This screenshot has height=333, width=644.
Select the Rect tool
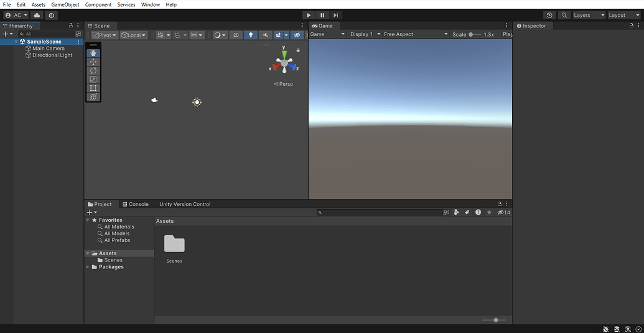click(x=93, y=88)
